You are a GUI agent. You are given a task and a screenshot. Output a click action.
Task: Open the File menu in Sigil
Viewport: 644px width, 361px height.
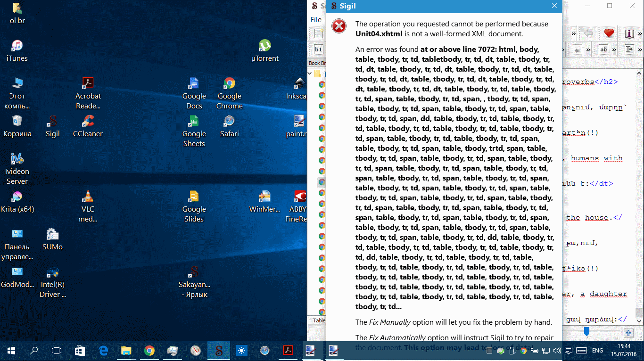pos(316,20)
